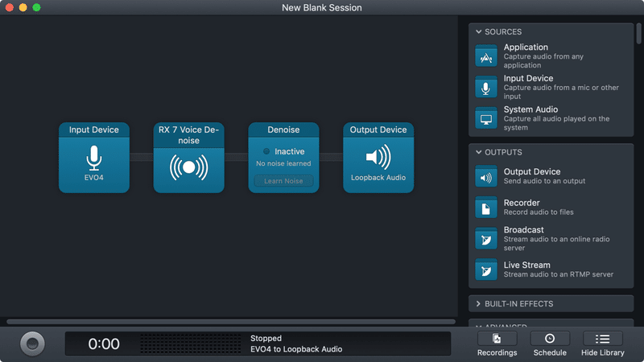The height and width of the screenshot is (362, 644).
Task: Click the Application source icon
Action: [486, 56]
